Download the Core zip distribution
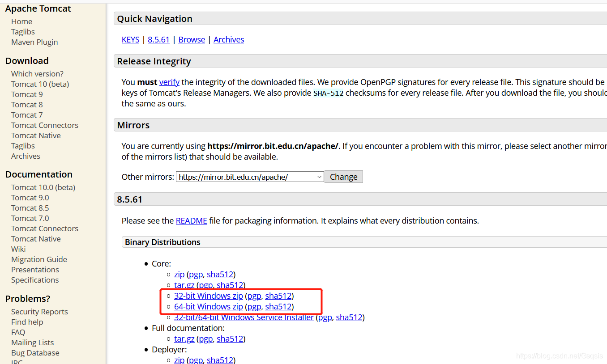Screen dimensions: 607x364 pos(179,274)
